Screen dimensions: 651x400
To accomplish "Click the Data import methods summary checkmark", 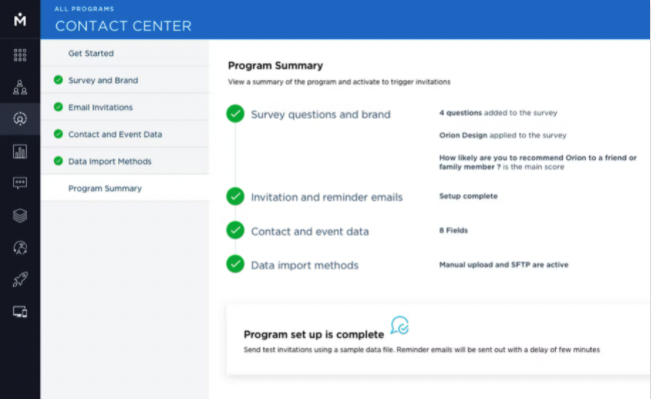I will pyautogui.click(x=235, y=265).
